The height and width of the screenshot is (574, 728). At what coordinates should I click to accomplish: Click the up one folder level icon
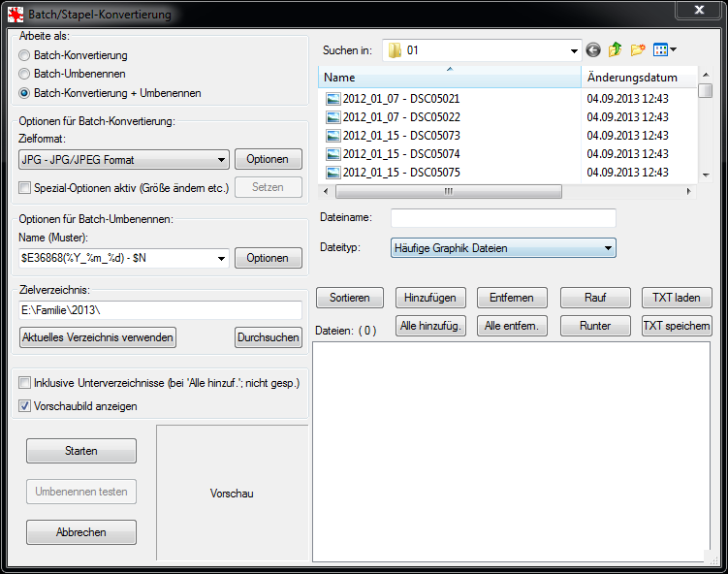615,49
